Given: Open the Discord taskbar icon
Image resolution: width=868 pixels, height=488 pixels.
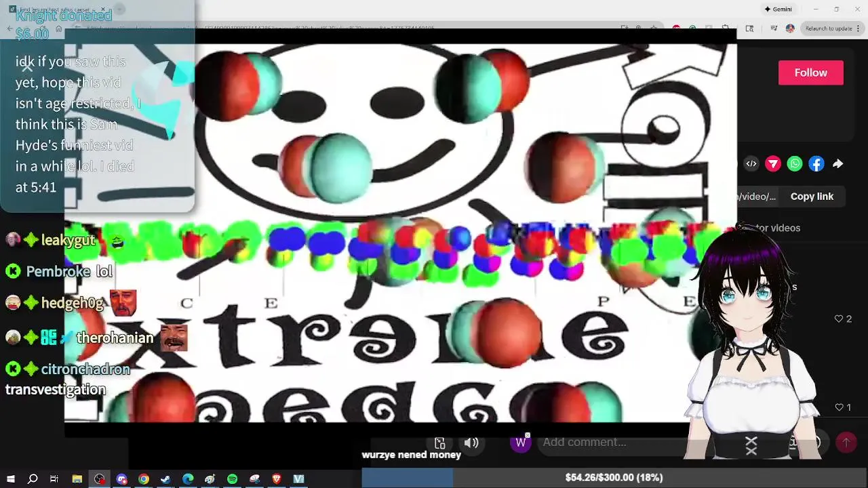Looking at the screenshot, I should coord(122,479).
